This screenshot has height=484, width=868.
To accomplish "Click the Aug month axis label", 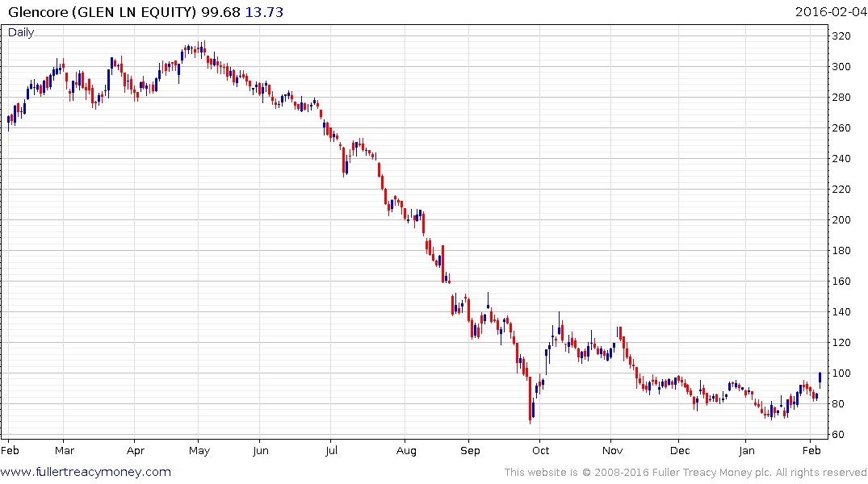I will tap(406, 450).
